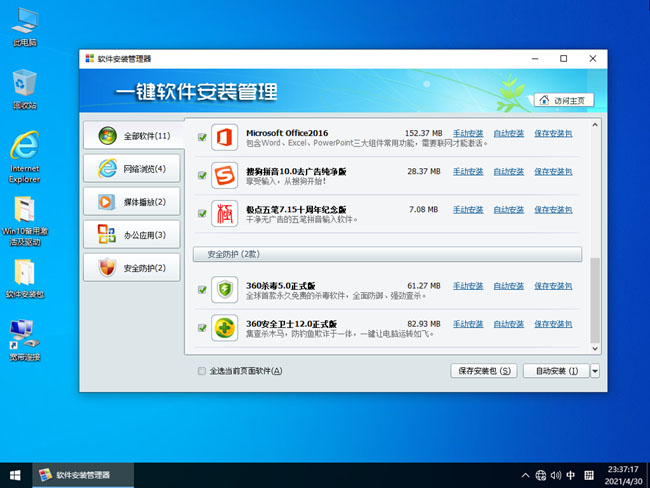Click the 360杀毒 shield icon

click(x=224, y=290)
